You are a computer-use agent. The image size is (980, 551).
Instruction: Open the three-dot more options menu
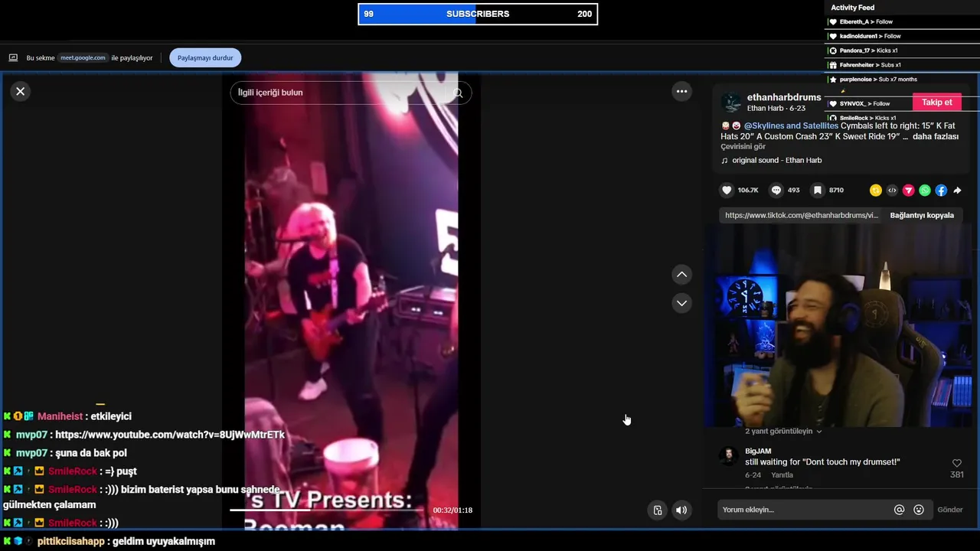tap(681, 91)
